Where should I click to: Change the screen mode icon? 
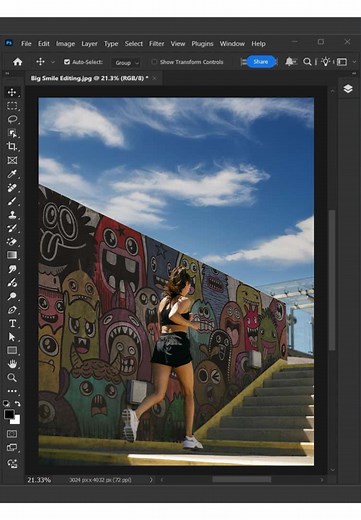[12, 448]
